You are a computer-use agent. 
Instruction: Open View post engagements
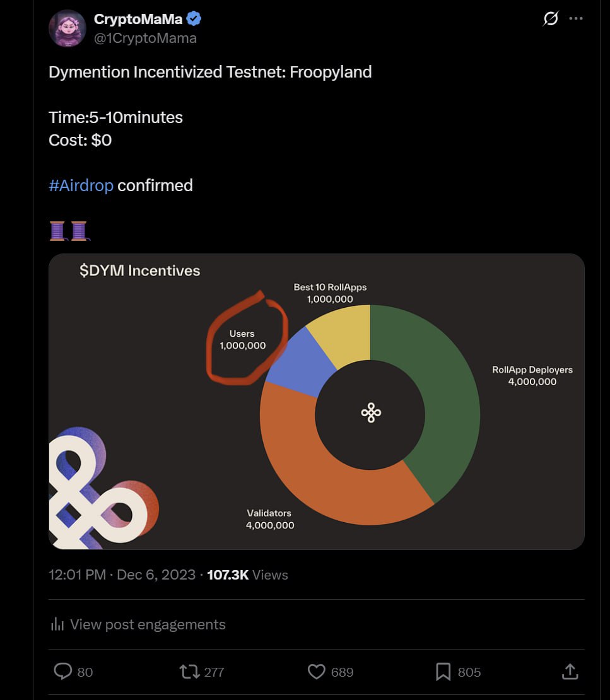tap(148, 624)
